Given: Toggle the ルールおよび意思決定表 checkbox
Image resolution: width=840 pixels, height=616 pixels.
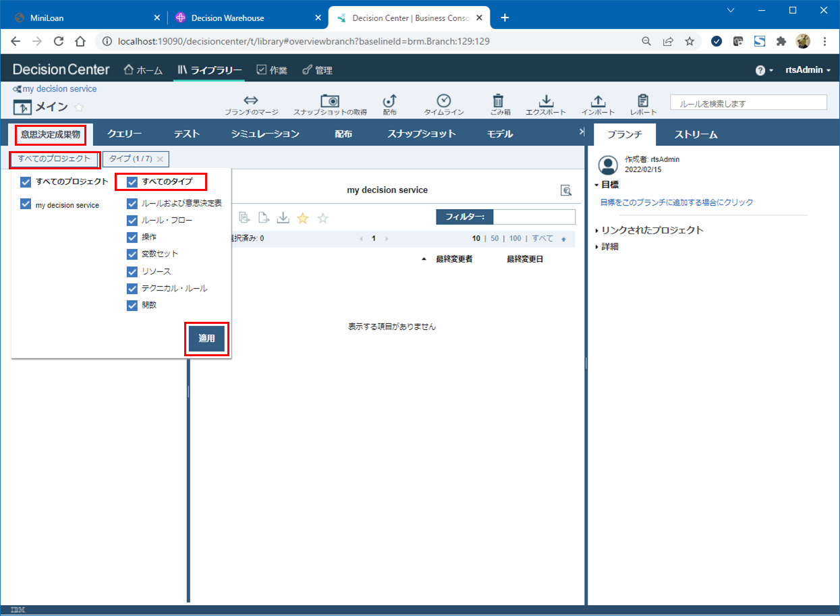Looking at the screenshot, I should pyautogui.click(x=132, y=203).
